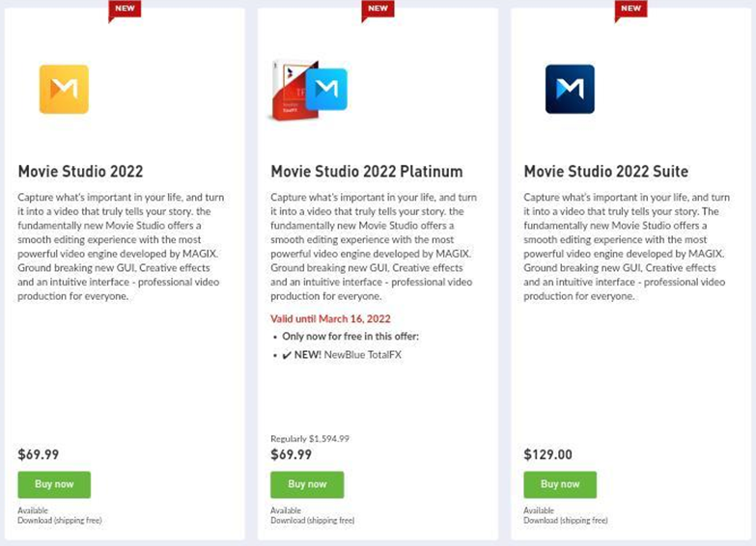The height and width of the screenshot is (546, 756).
Task: Click the yellow Movie Studio 2022 icon
Action: [64, 89]
